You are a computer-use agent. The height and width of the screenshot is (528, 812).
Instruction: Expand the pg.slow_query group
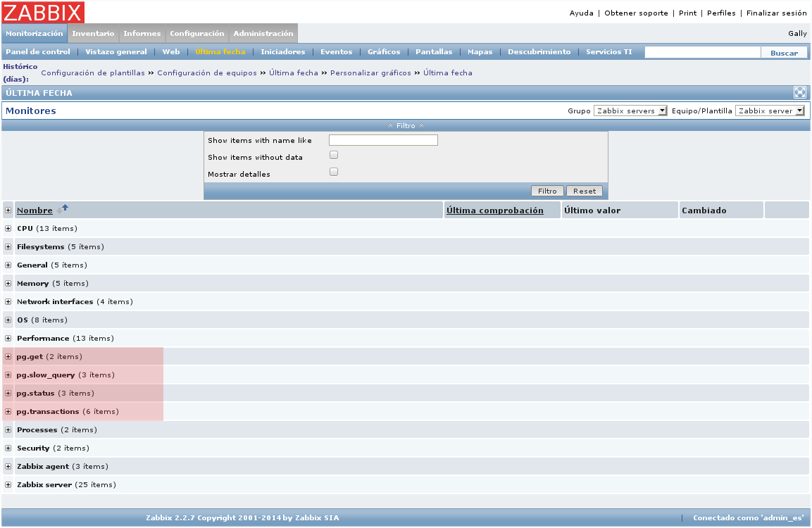tap(8, 375)
